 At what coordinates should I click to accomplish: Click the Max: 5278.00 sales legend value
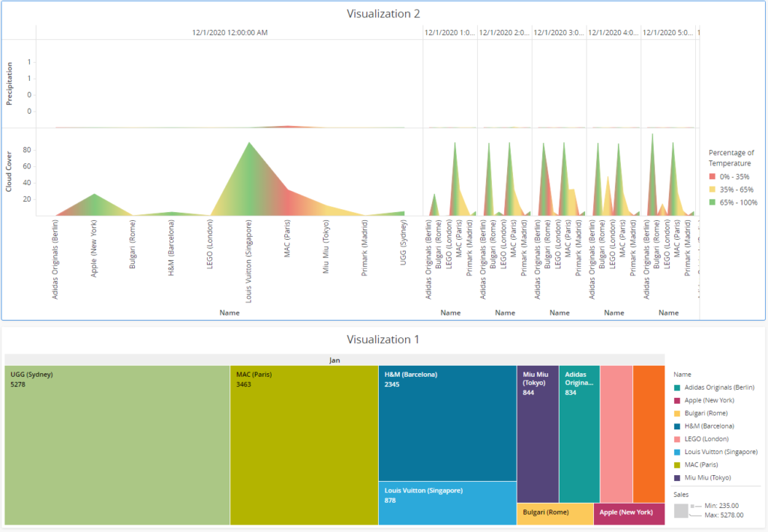pyautogui.click(x=724, y=515)
